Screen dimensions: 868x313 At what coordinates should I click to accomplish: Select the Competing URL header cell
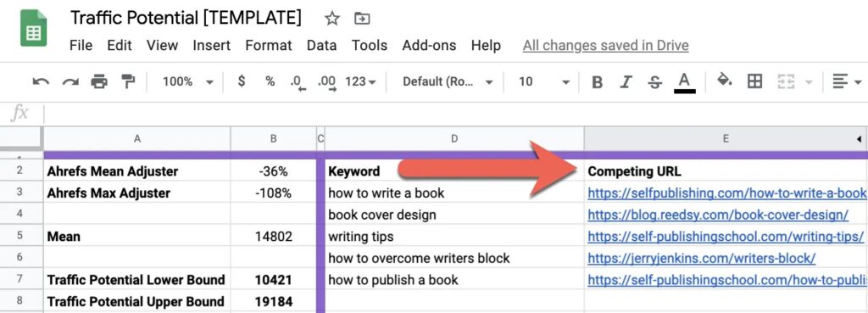[726, 171]
